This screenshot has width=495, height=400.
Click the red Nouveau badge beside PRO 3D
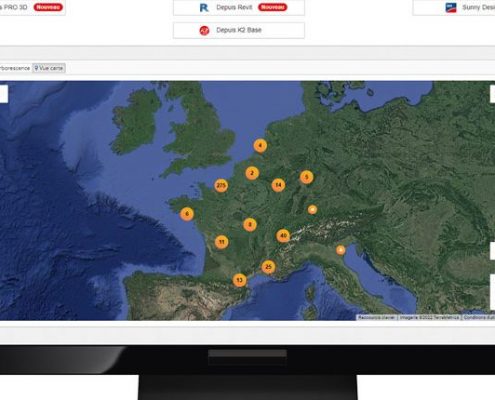[48, 7]
